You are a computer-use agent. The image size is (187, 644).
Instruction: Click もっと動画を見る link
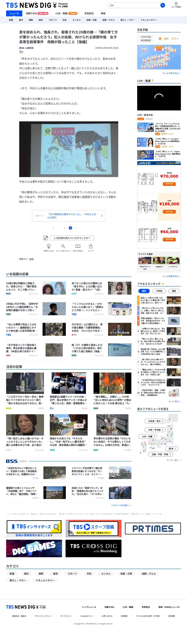click(x=172, y=276)
